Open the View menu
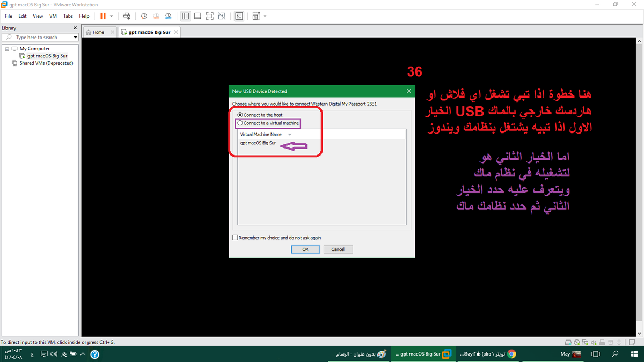Image resolution: width=644 pixels, height=362 pixels. click(38, 16)
